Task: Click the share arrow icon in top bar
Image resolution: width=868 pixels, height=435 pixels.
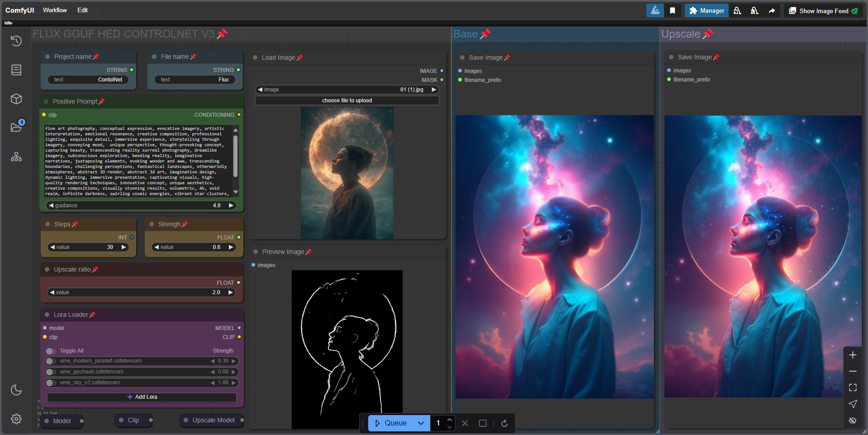Action: pos(772,11)
